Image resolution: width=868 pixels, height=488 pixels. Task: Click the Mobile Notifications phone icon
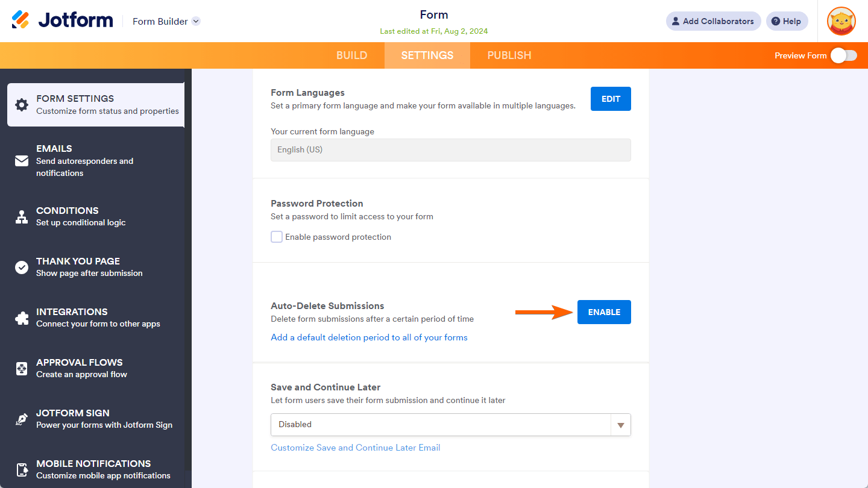(22, 469)
